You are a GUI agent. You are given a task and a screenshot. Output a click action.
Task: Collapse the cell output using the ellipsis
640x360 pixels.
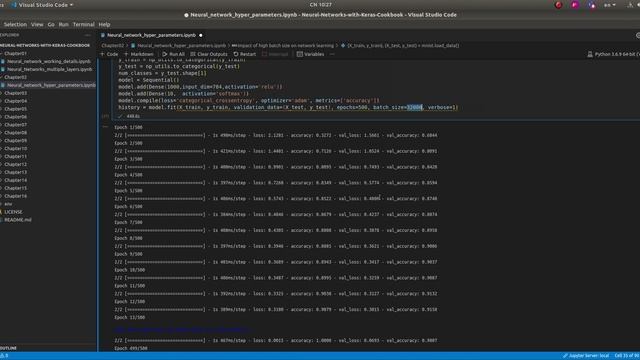coord(105,127)
